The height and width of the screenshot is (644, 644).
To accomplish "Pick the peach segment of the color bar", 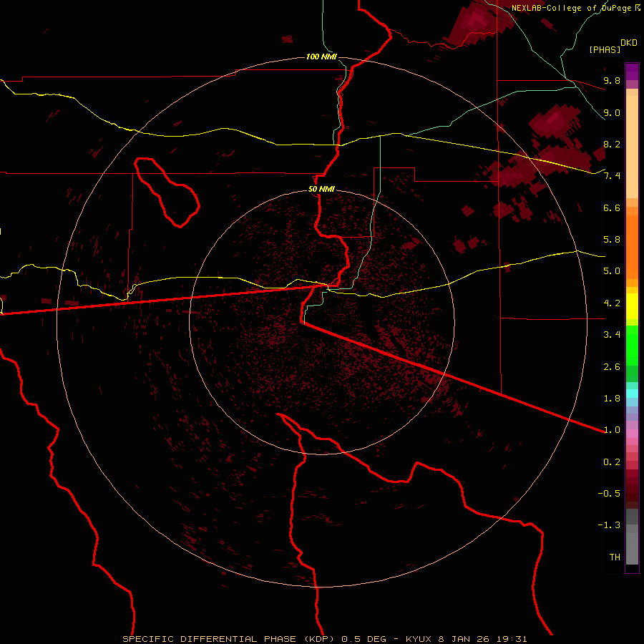I will click(x=632, y=147).
